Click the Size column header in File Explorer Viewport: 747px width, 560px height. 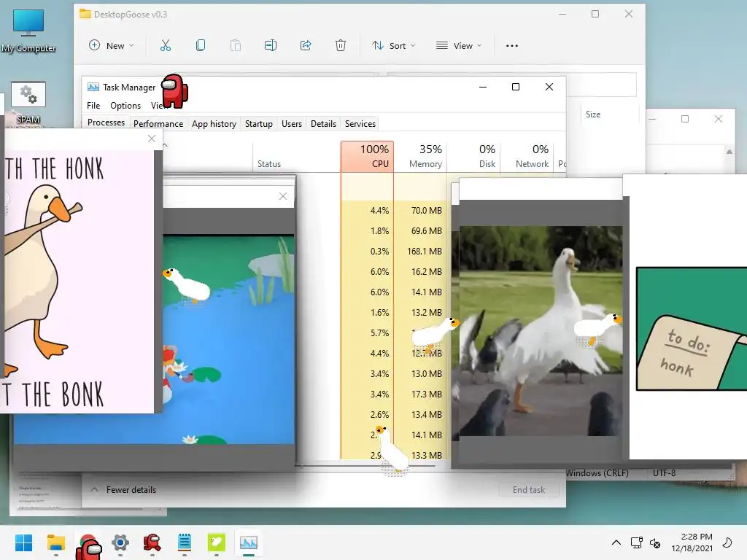pos(593,114)
